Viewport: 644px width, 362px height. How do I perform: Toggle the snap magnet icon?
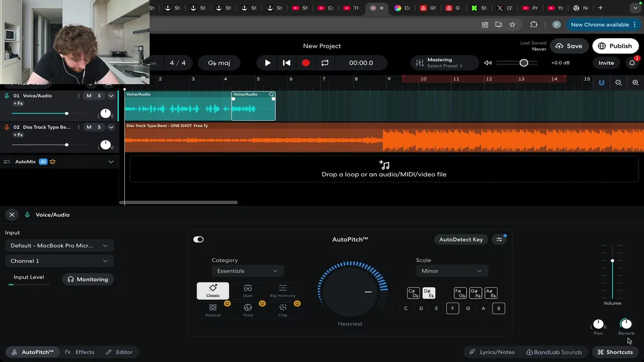pos(601,82)
